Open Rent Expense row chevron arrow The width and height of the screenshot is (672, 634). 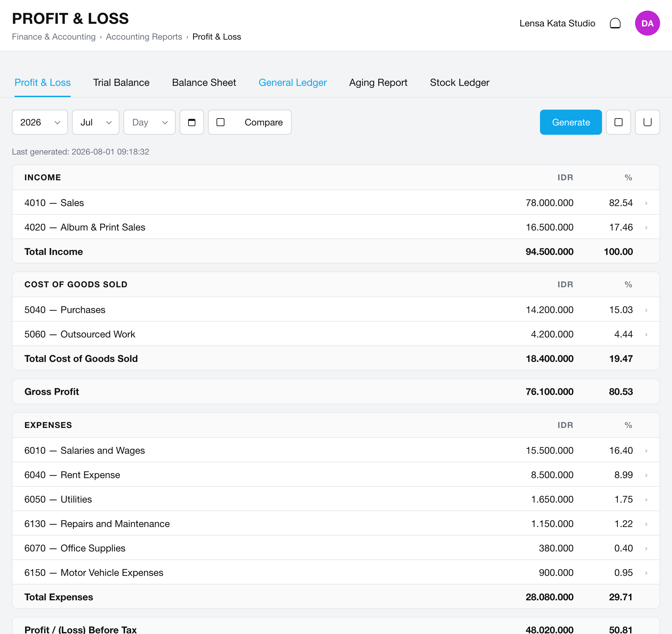point(646,475)
